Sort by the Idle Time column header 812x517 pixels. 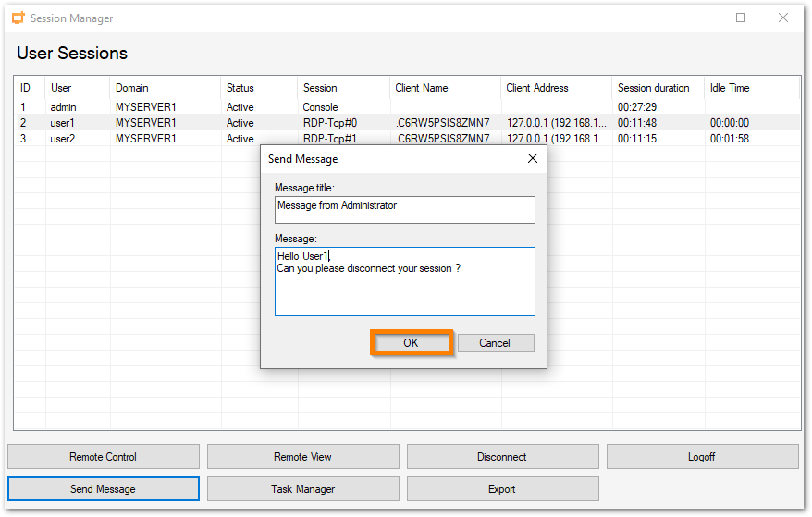[730, 88]
